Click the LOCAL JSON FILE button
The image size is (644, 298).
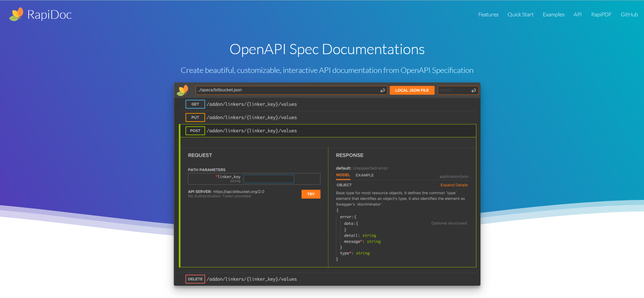pos(412,90)
